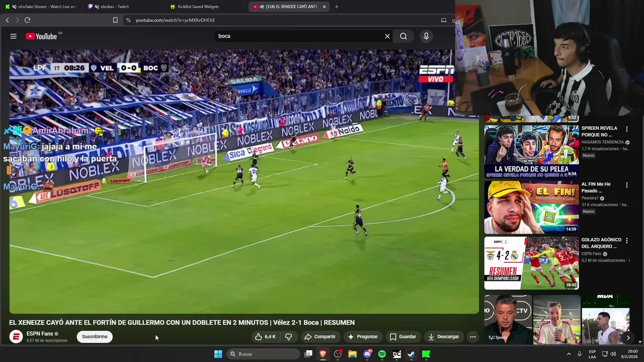
Task: Reload the page with the refresh icon
Action: coord(27,20)
